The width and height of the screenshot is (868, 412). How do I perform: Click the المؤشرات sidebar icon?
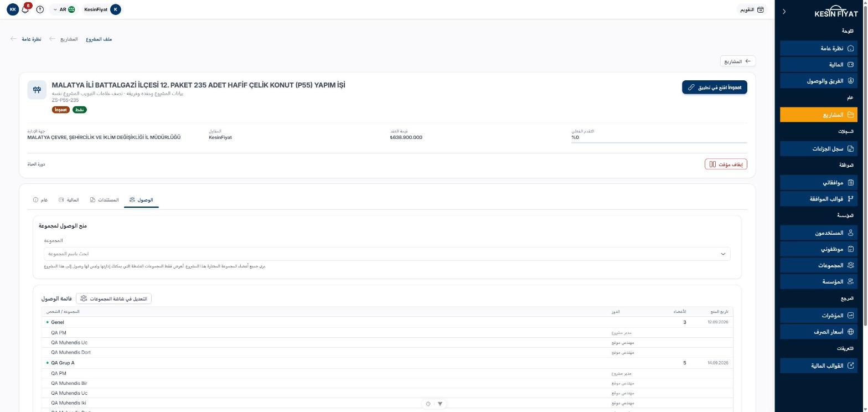pos(851,315)
